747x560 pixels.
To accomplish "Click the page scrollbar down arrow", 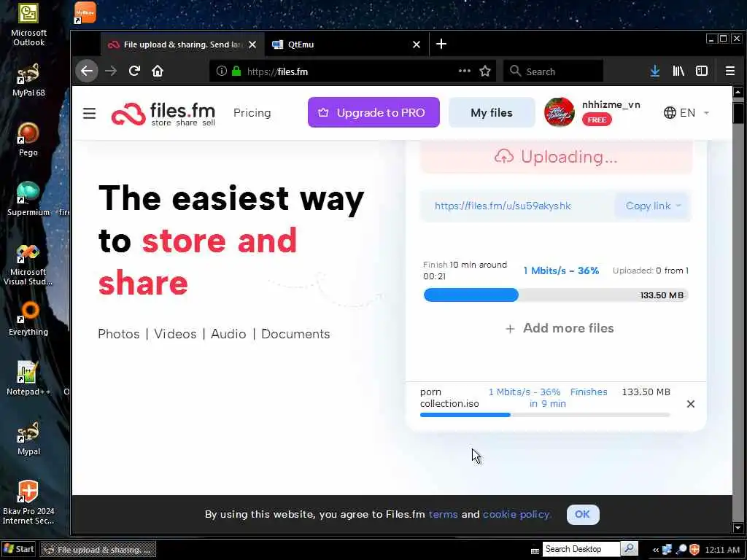I will point(738,528).
